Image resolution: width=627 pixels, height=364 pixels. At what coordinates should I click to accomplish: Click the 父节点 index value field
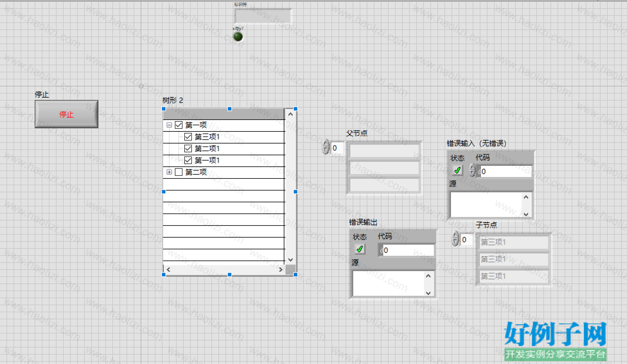point(337,148)
